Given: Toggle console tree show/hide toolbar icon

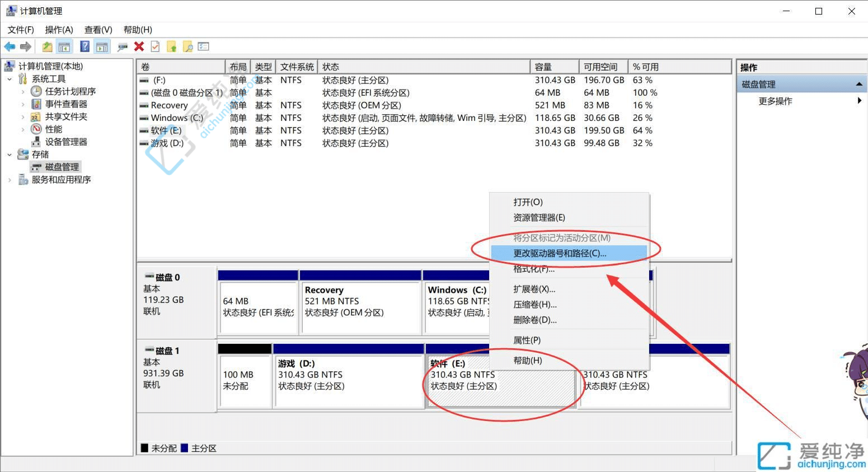Looking at the screenshot, I should click(x=64, y=47).
